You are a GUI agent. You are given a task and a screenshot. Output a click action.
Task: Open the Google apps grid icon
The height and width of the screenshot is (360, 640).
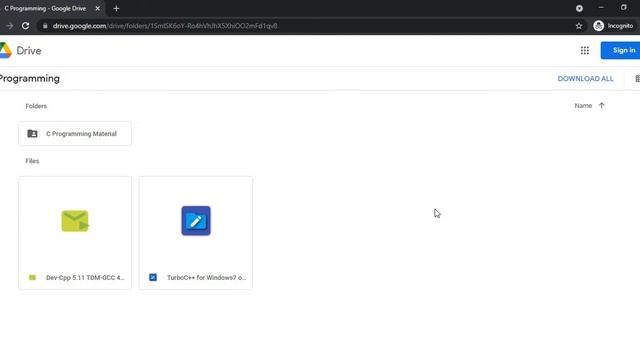584,51
